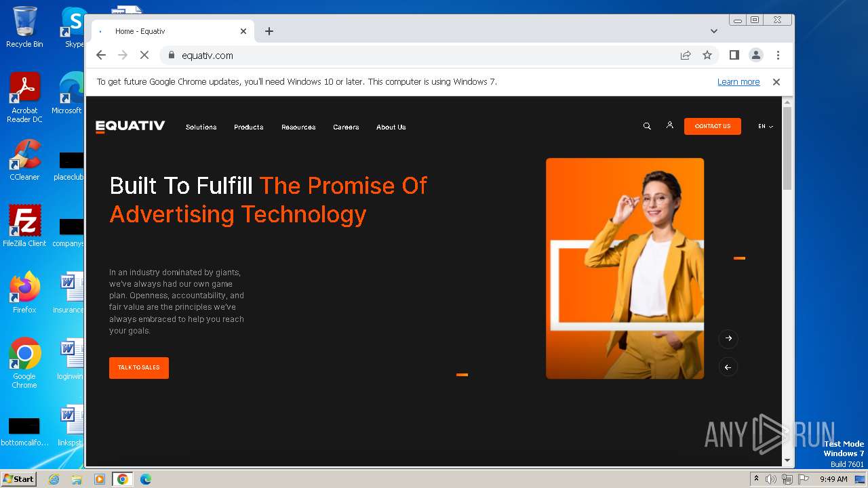Click the Chrome back arrow
This screenshot has width=868, height=488.
tap(101, 55)
